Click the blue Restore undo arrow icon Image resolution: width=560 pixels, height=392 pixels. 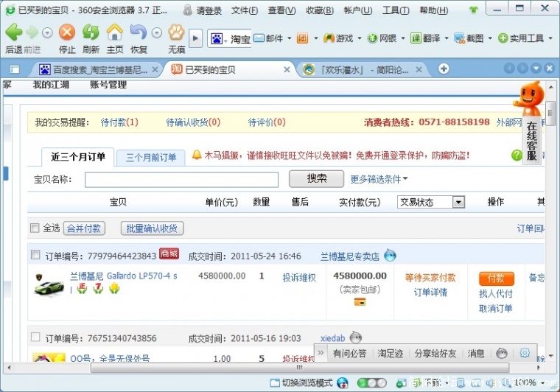139,32
